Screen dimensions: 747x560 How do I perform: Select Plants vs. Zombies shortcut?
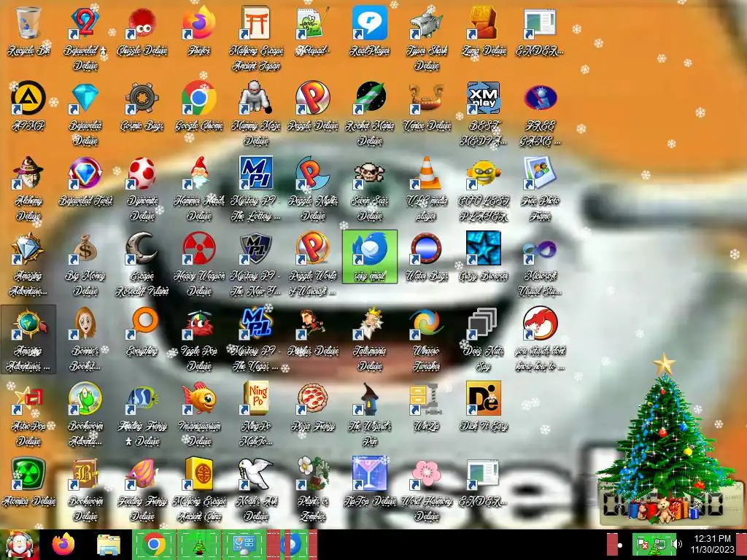coord(313,489)
